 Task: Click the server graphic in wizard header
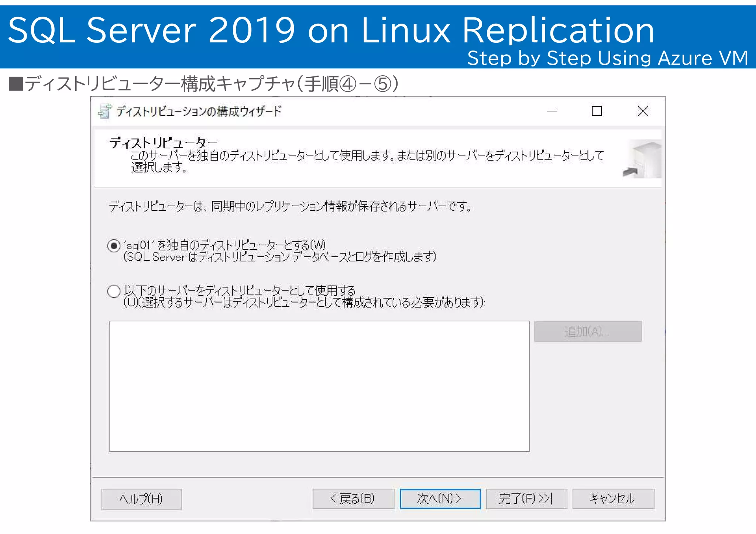pos(642,159)
